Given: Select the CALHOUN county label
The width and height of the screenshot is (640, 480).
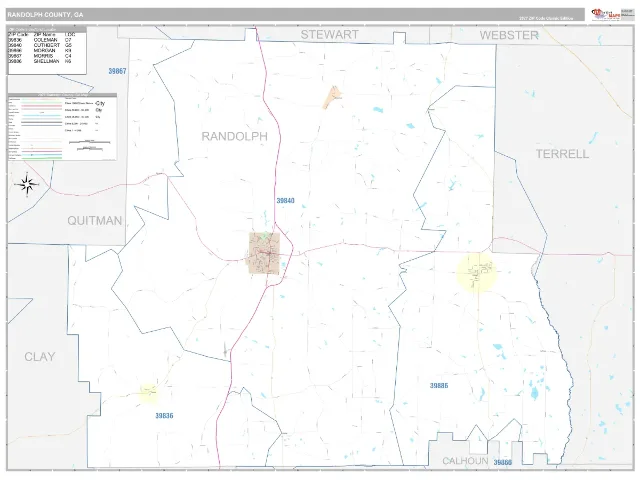Looking at the screenshot, I should (x=465, y=461).
